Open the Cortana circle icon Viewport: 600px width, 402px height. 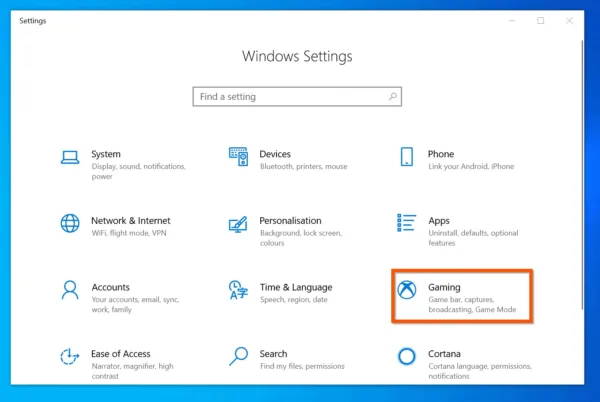click(x=407, y=356)
